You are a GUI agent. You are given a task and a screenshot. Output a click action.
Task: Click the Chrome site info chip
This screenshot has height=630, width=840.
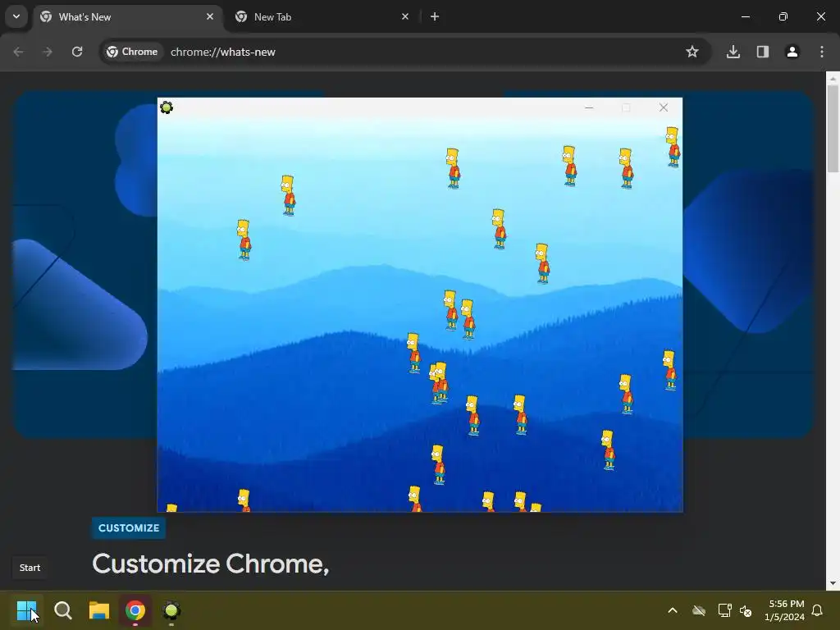click(x=132, y=52)
